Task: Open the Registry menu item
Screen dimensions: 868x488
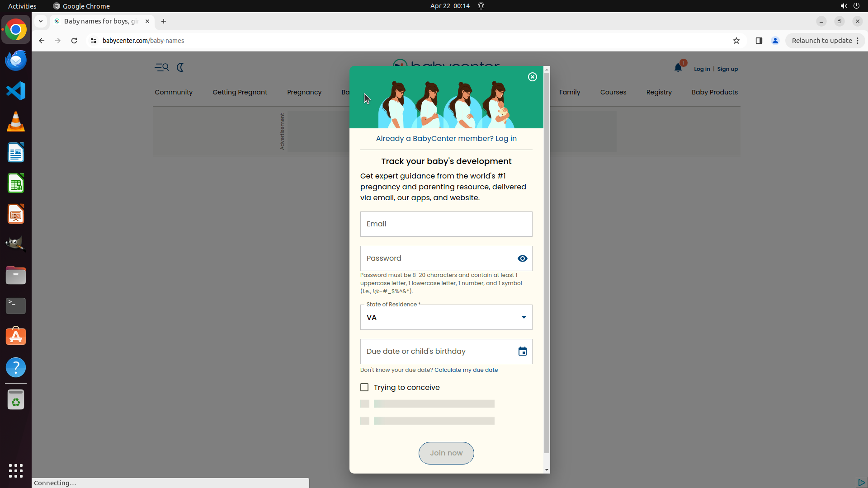Action: coord(659,92)
